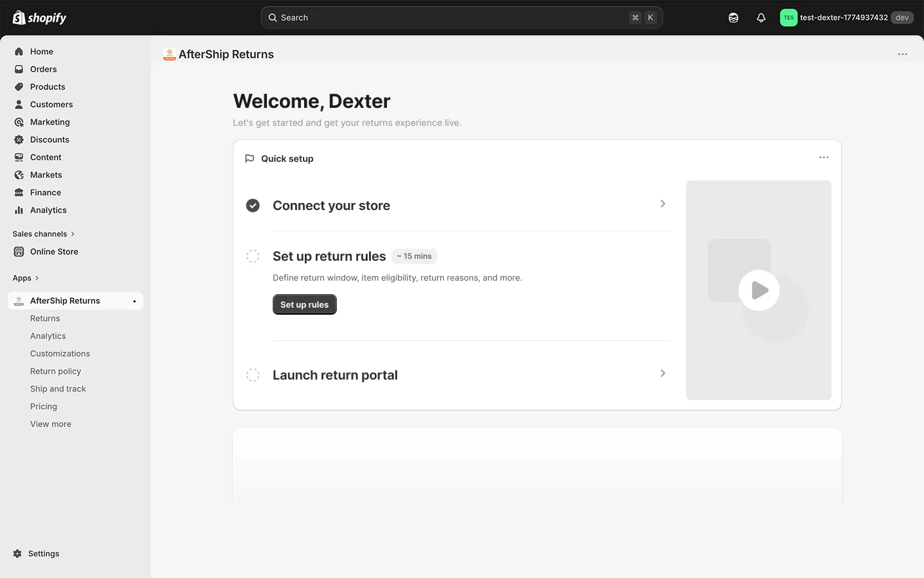Viewport: 924px width, 578px height.
Task: Click the Orders inbox icon
Action: 19,69
